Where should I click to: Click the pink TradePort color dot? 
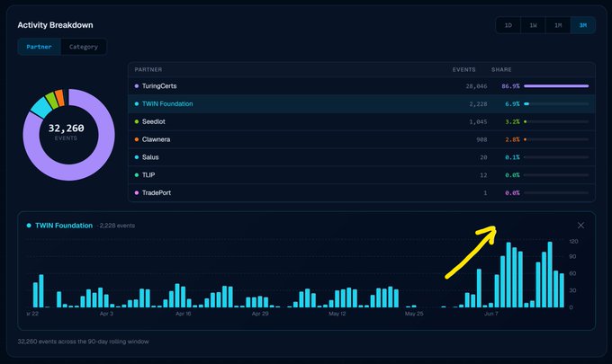137,193
